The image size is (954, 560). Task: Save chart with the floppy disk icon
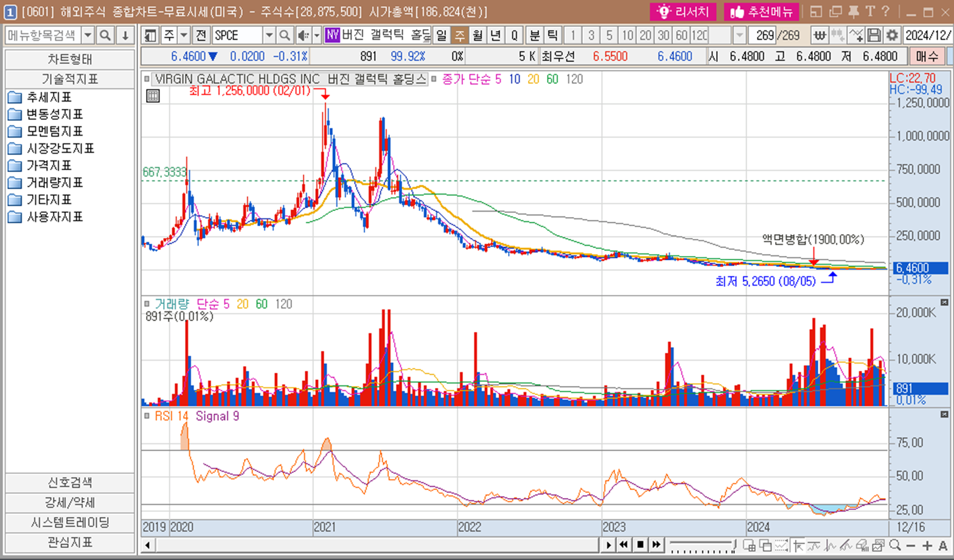click(x=874, y=35)
